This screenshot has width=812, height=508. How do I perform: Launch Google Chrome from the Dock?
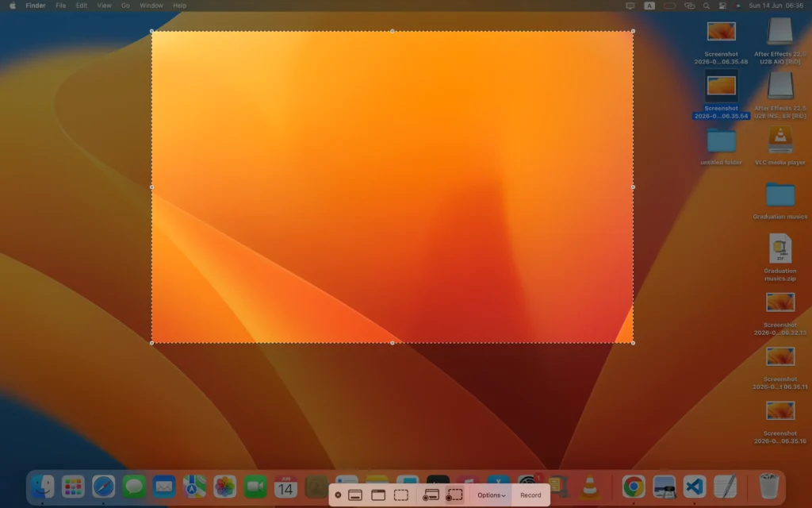pyautogui.click(x=634, y=487)
